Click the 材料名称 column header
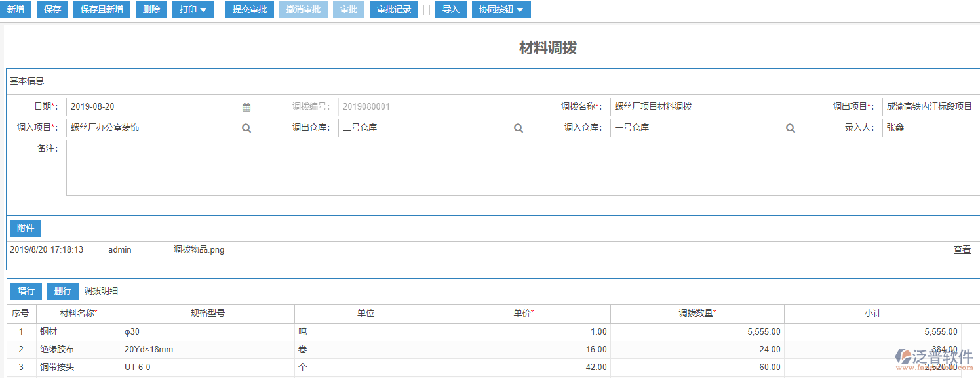The image size is (980, 378). [x=79, y=313]
